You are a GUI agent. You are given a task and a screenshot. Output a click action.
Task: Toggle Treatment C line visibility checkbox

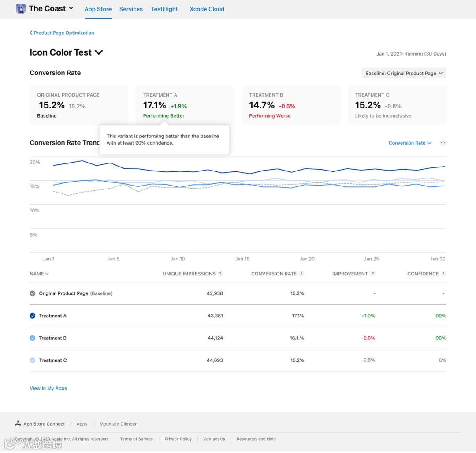(33, 360)
